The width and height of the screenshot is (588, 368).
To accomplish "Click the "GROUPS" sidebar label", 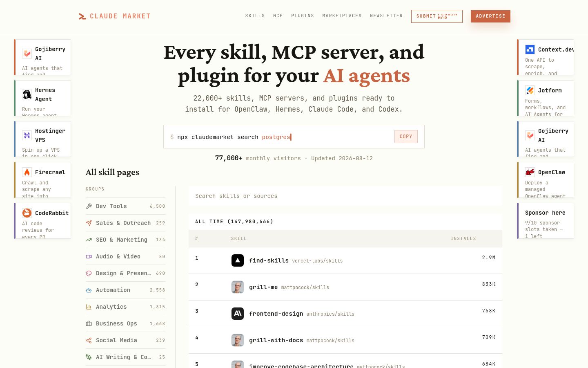I will [95, 189].
